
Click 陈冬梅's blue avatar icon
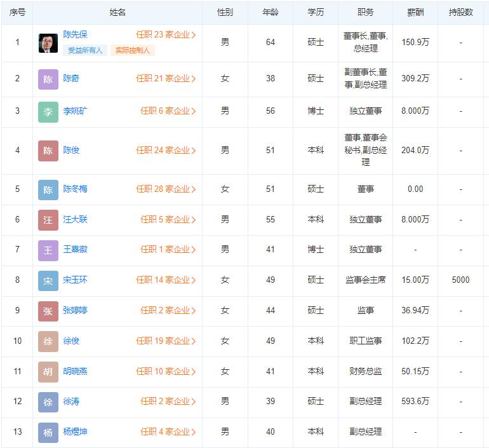(x=48, y=189)
